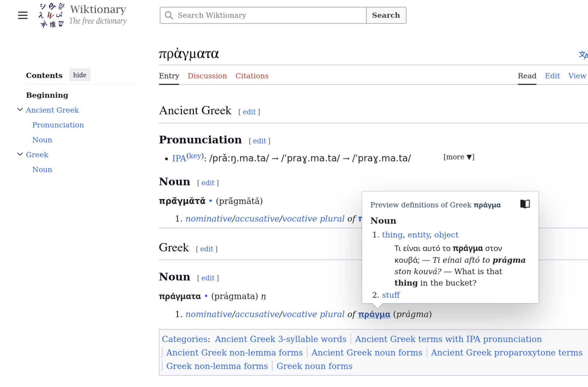The image size is (588, 387).
Task: Open 'stuff' definition link in preview
Action: 391,295
